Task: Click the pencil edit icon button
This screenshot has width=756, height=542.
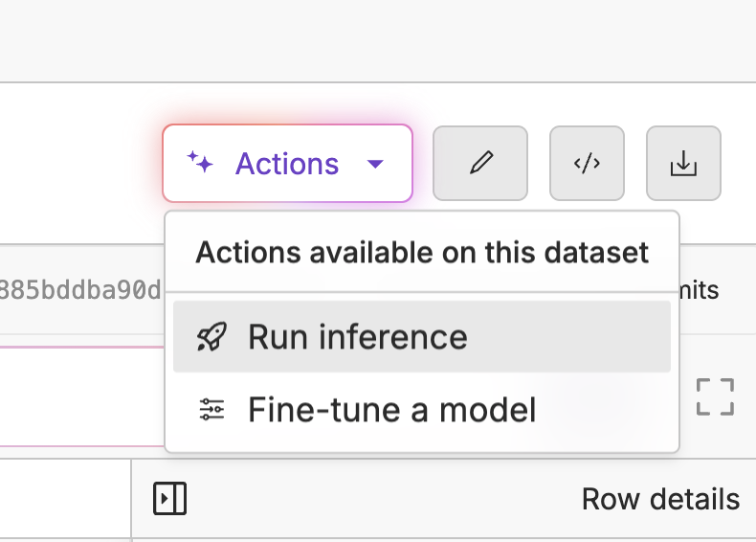Action: coord(480,164)
